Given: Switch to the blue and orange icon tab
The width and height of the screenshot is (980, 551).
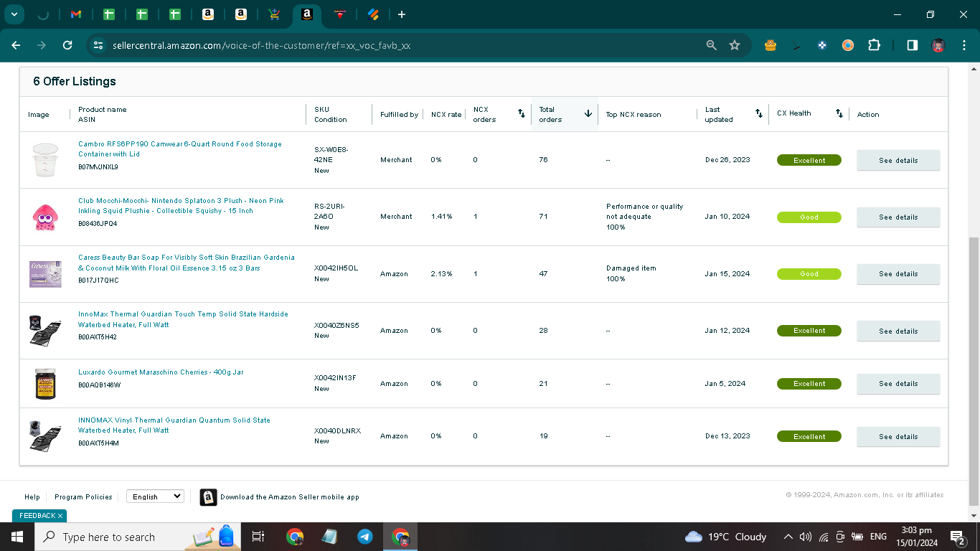Looking at the screenshot, I should 373,14.
